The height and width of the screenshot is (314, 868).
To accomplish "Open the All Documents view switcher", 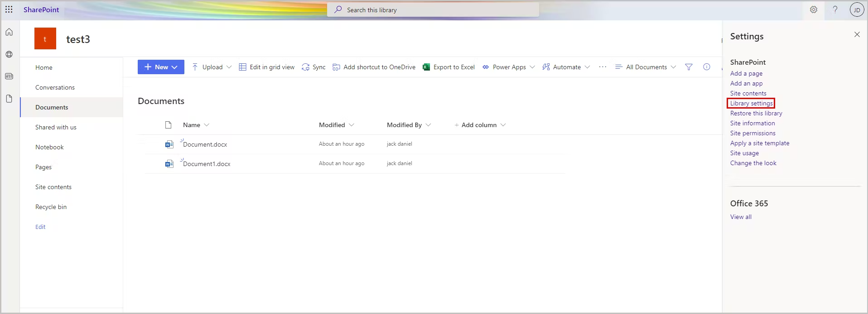I will pos(646,67).
